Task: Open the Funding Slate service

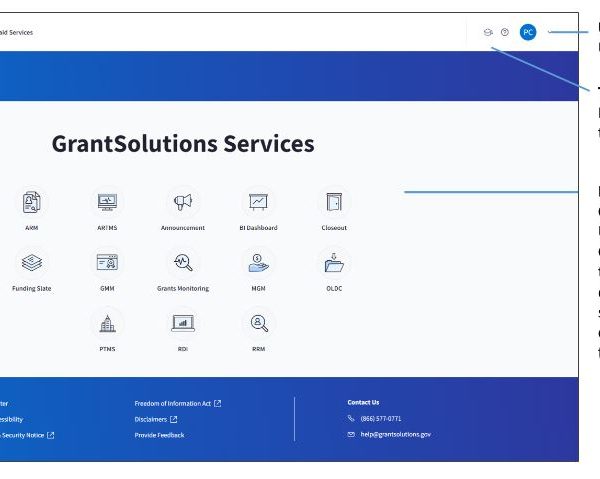Action: 31,264
